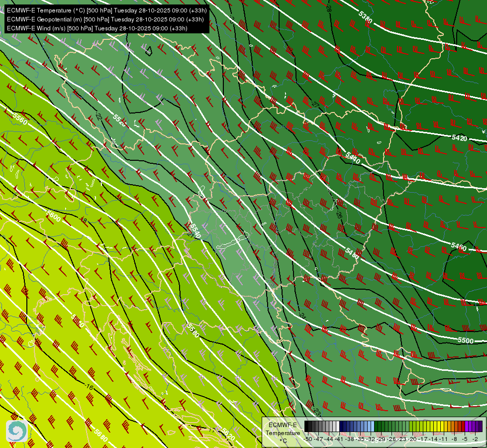
Task: Click the 5540 geopotential contour label
Action: [195, 230]
